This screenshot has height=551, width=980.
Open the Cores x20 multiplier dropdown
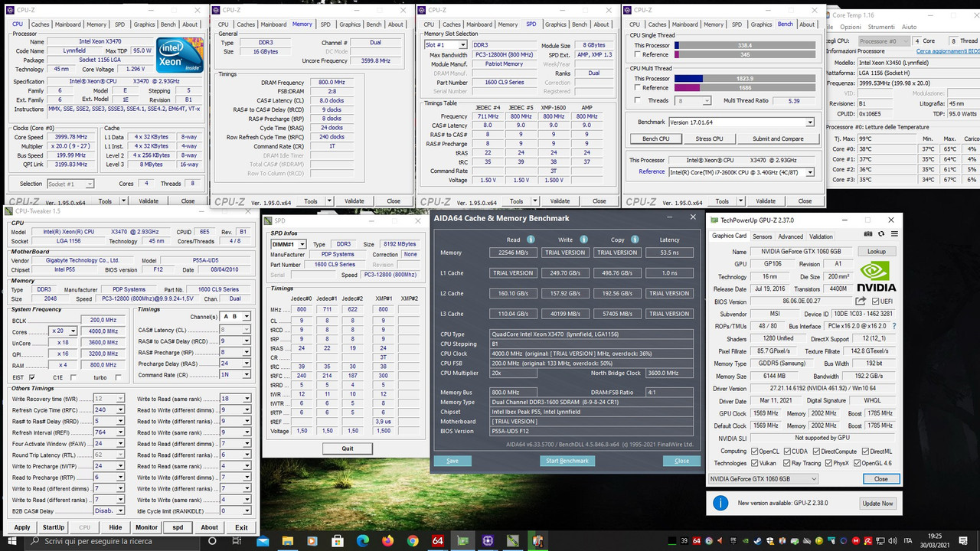coord(62,331)
